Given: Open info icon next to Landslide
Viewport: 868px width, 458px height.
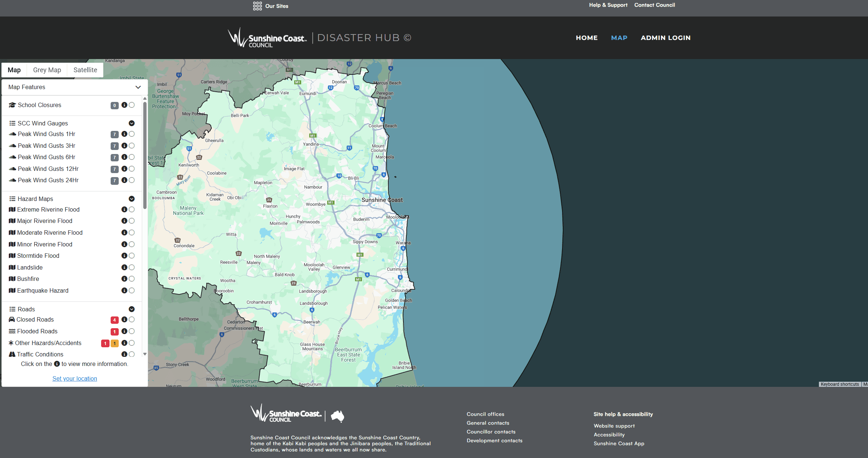Looking at the screenshot, I should coord(124,267).
